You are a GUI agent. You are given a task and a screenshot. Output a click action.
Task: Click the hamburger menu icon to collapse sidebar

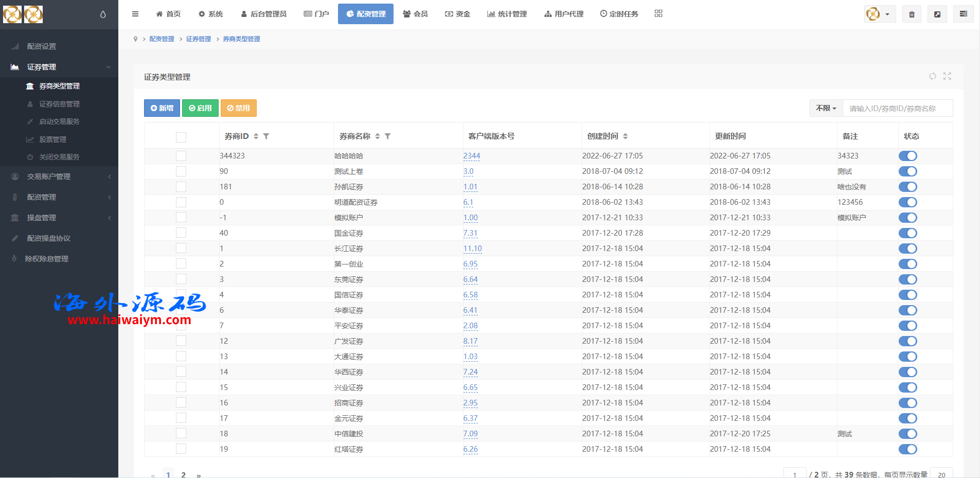[x=135, y=14]
